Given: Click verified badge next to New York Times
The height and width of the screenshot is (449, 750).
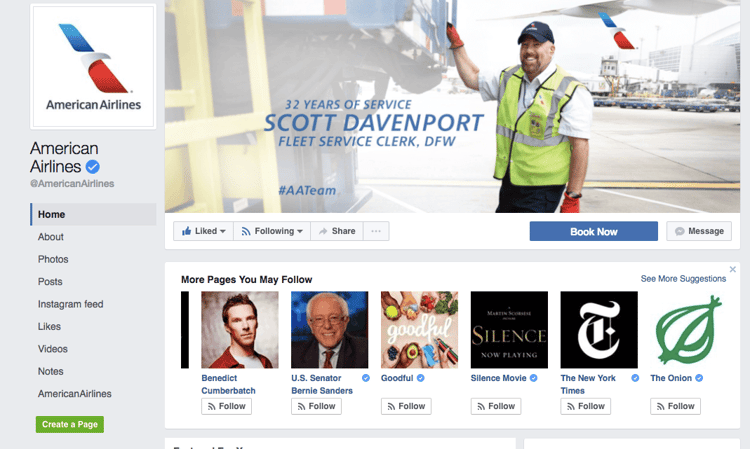Looking at the screenshot, I should 635,378.
